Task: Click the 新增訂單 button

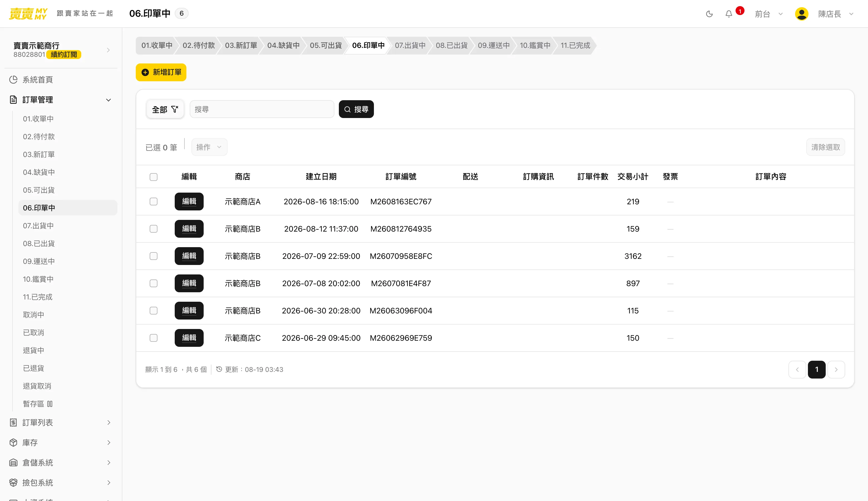Action: click(161, 72)
